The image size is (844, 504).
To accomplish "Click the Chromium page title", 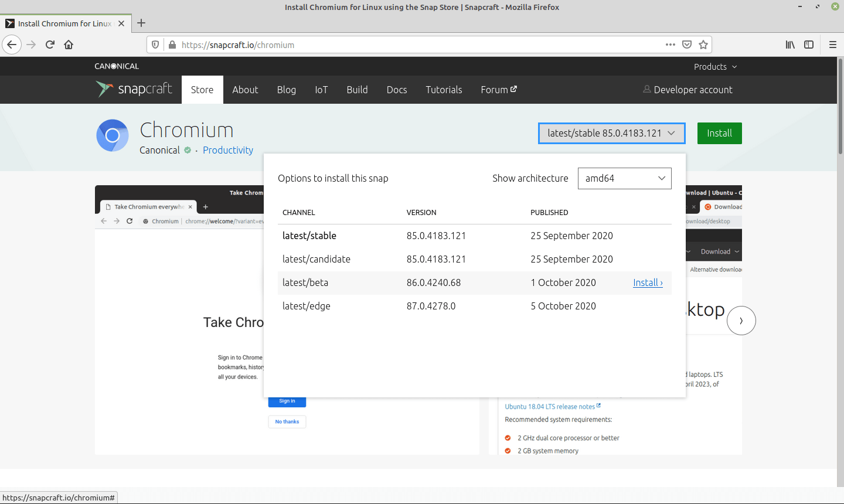I will (x=186, y=130).
